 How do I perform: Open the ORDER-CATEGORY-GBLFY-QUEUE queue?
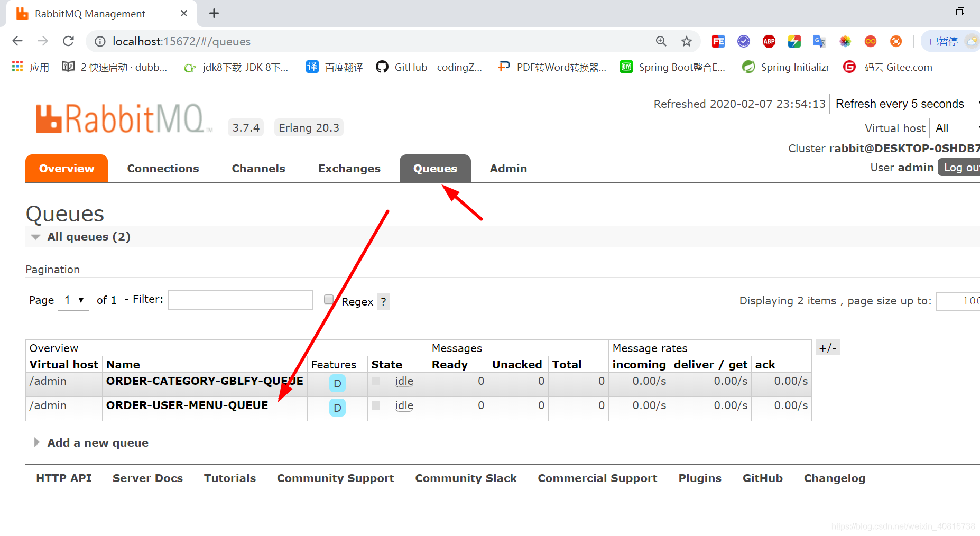point(205,381)
